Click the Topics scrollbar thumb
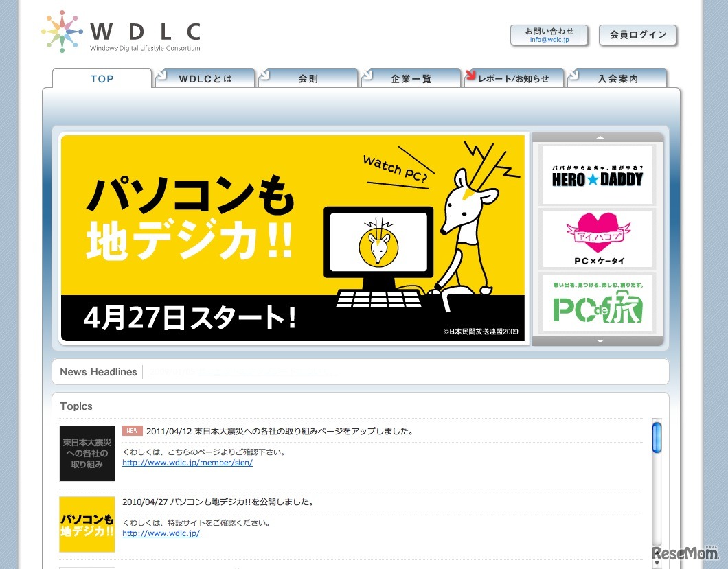728x569 pixels. 657,437
